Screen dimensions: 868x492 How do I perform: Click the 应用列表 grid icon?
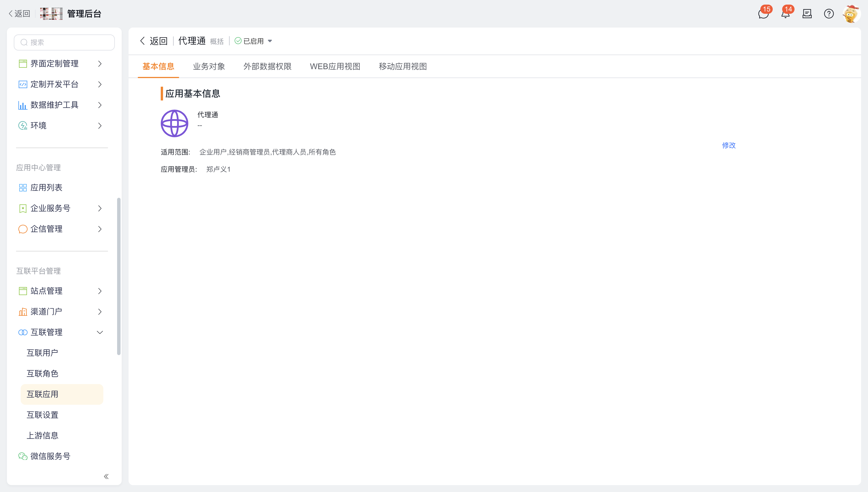[23, 187]
